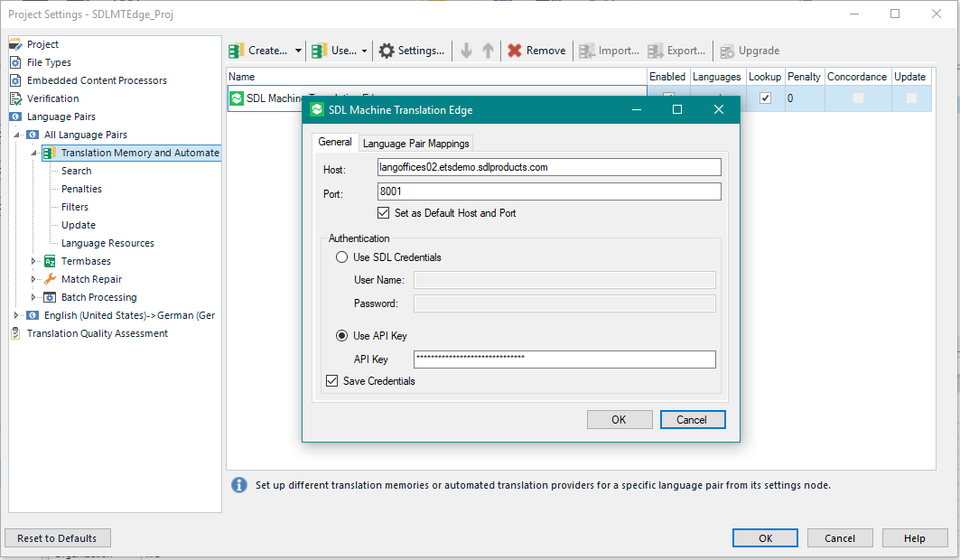Click the SDL Machine Translation provider row icon

237,98
